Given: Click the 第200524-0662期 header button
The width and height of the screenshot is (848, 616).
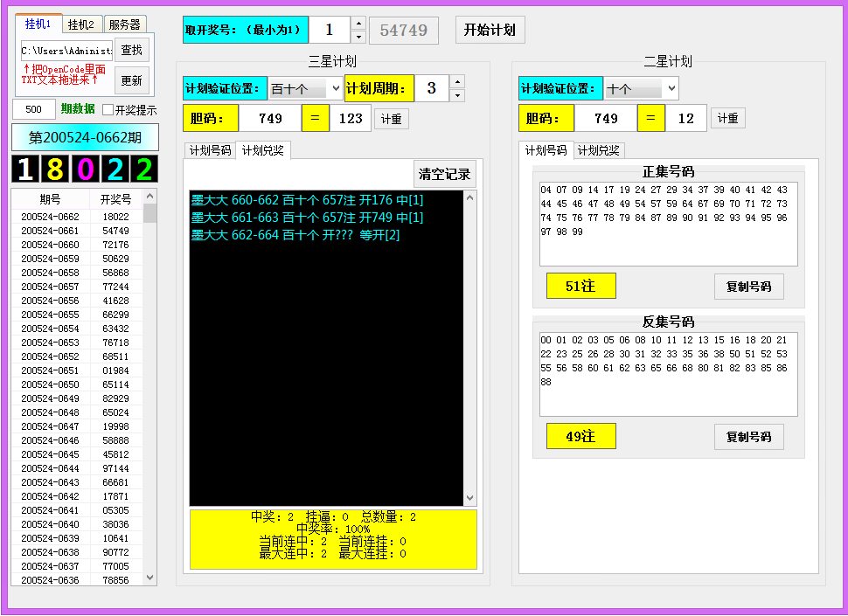Looking at the screenshot, I should pos(85,137).
